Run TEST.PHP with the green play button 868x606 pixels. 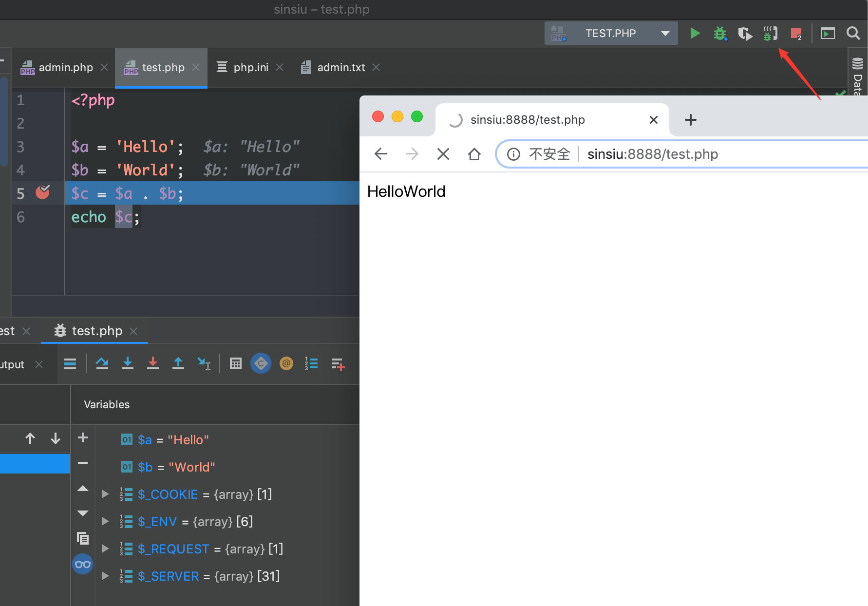(x=695, y=33)
